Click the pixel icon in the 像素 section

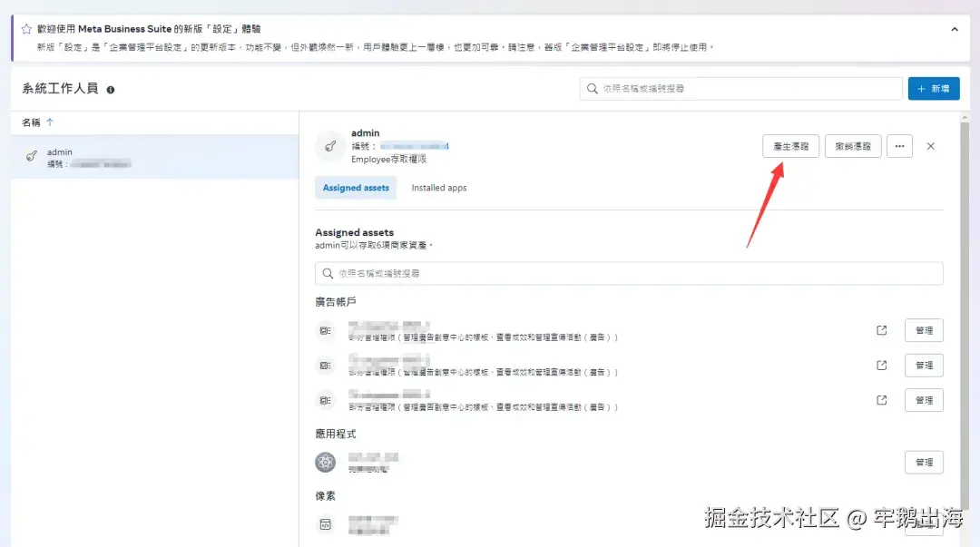(325, 524)
